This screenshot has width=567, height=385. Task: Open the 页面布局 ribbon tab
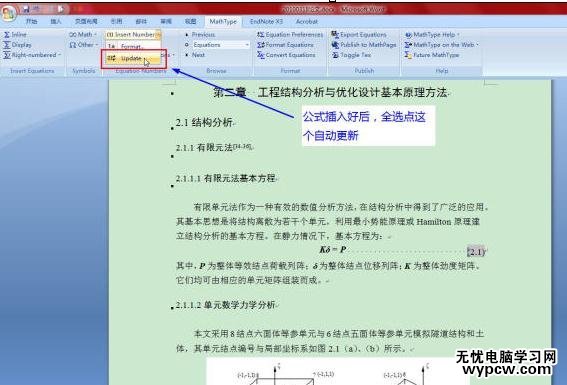(x=86, y=22)
